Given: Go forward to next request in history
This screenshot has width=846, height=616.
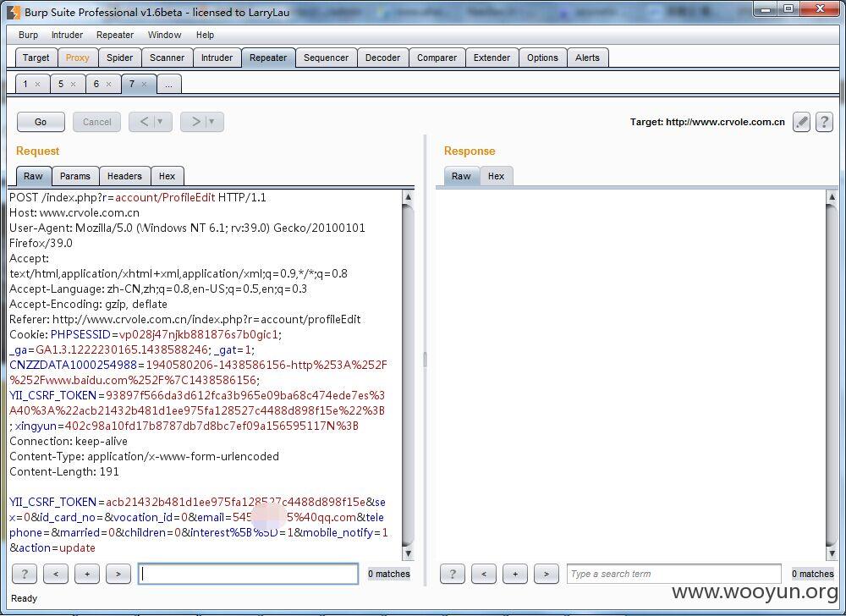Looking at the screenshot, I should (x=196, y=122).
